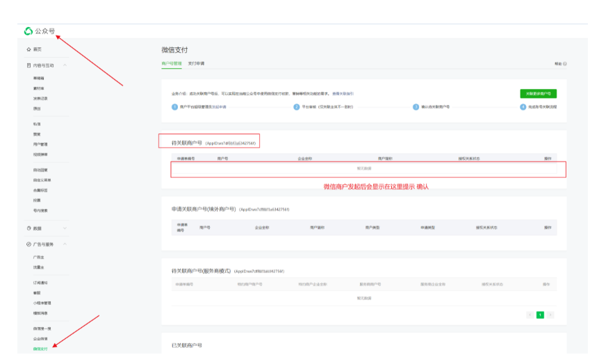Click the 发起申请 link in step 1
The image size is (599, 364).
coord(219,107)
